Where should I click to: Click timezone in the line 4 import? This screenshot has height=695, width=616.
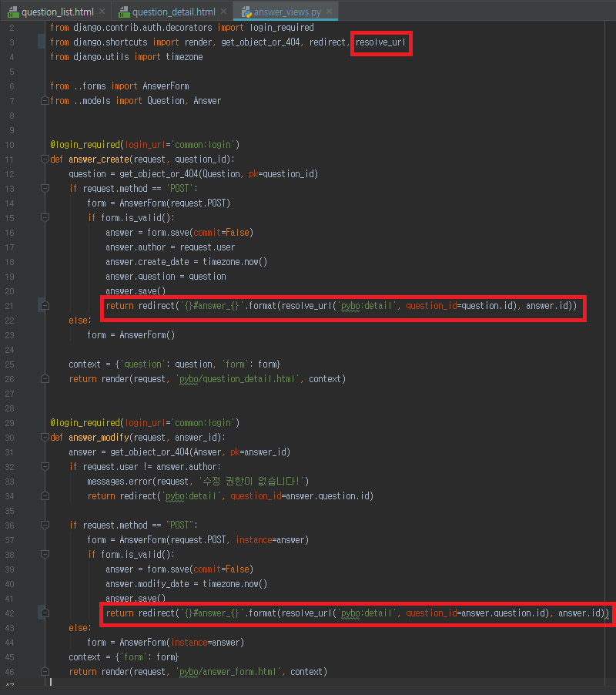(x=184, y=57)
